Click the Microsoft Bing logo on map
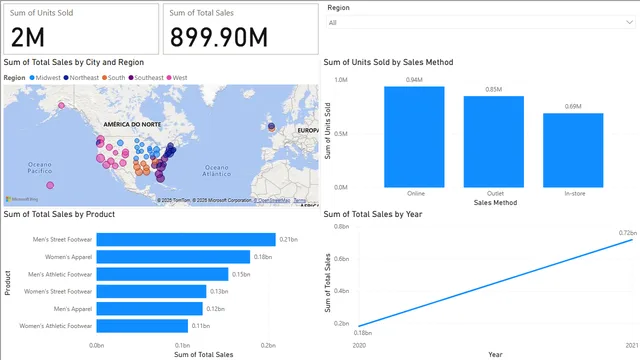Image resolution: width=640 pixels, height=360 pixels. [22, 199]
